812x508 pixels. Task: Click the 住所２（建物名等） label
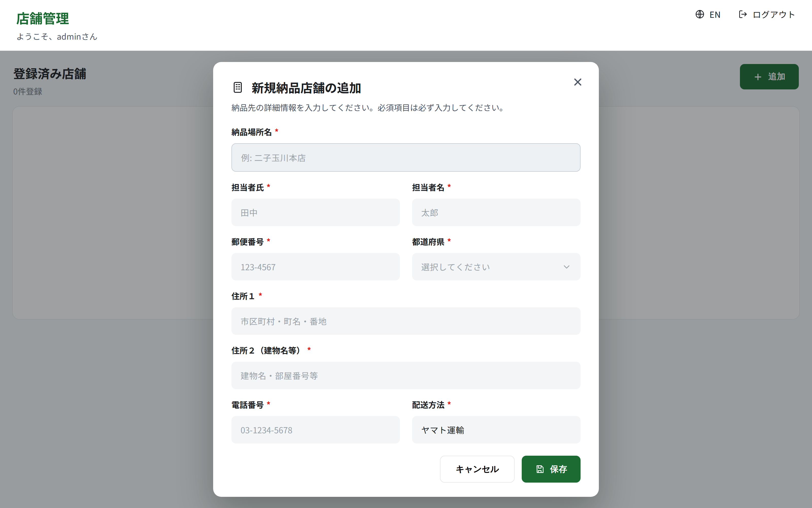(267, 351)
